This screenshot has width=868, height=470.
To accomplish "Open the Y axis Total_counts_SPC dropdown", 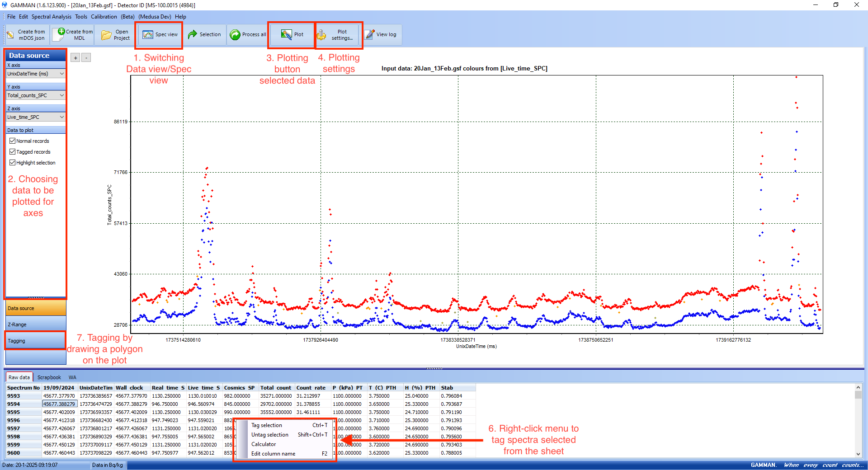I will coord(61,95).
